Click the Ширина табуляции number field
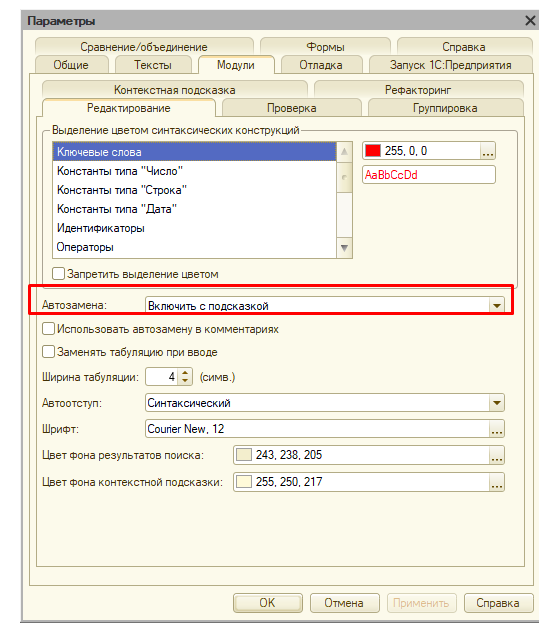539x644 pixels. click(162, 377)
